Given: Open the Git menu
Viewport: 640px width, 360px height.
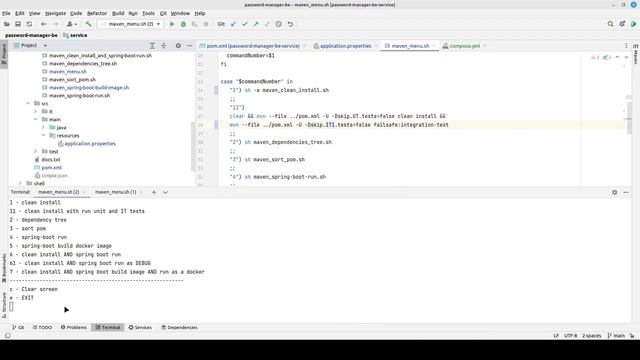Looking at the screenshot, I should pos(163,13).
